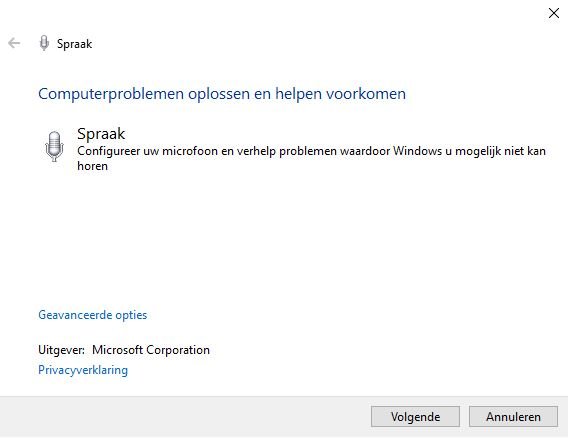This screenshot has height=438, width=568.
Task: Continue with the Volgende button
Action: [415, 417]
